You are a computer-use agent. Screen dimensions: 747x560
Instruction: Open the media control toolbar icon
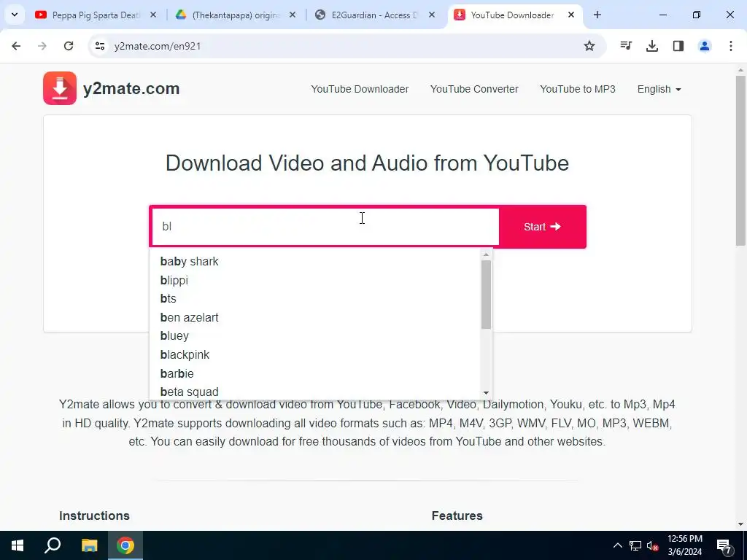click(x=625, y=46)
